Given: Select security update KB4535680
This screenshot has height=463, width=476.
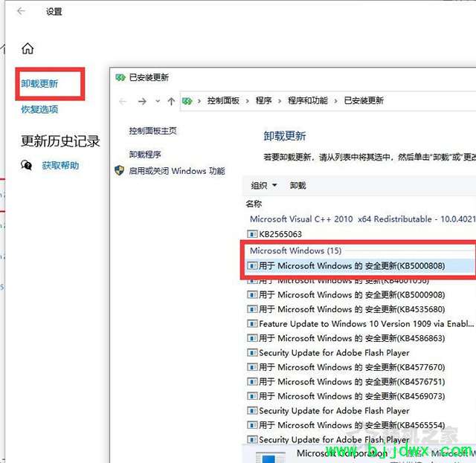Looking at the screenshot, I should point(352,309).
